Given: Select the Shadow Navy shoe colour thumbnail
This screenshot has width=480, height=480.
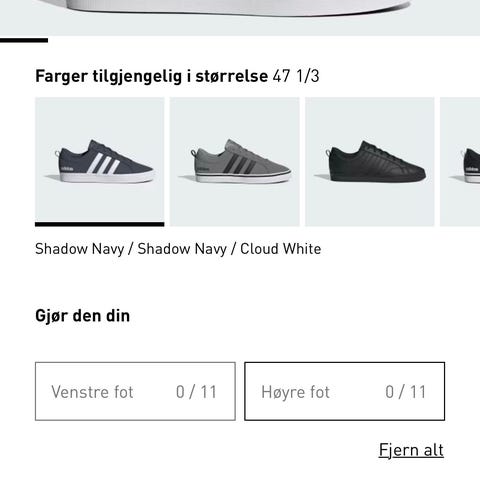Looking at the screenshot, I should pos(100,162).
